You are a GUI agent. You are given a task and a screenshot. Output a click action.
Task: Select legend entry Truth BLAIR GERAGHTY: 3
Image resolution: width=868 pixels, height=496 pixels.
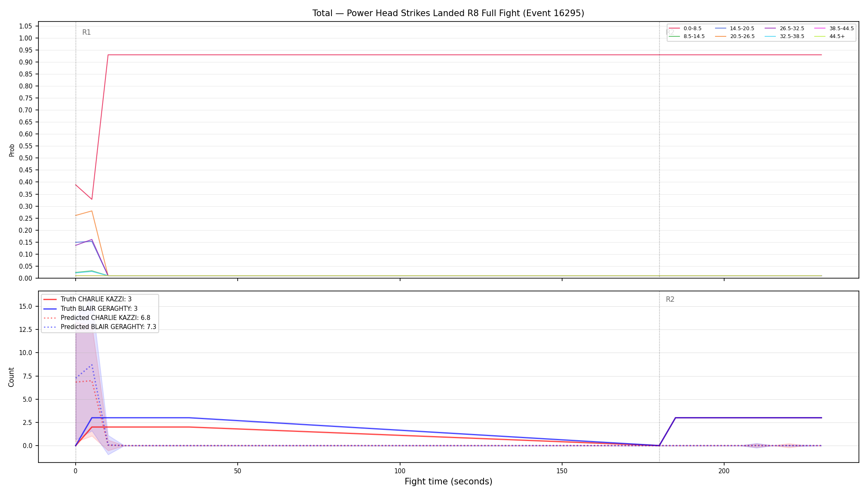[x=90, y=308]
